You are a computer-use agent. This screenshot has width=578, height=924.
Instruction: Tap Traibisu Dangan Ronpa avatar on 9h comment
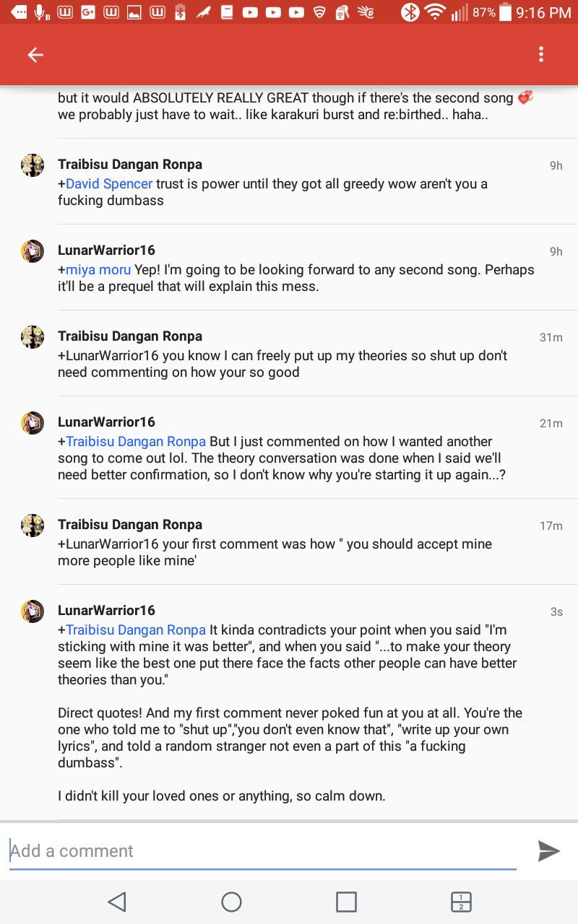click(x=33, y=165)
